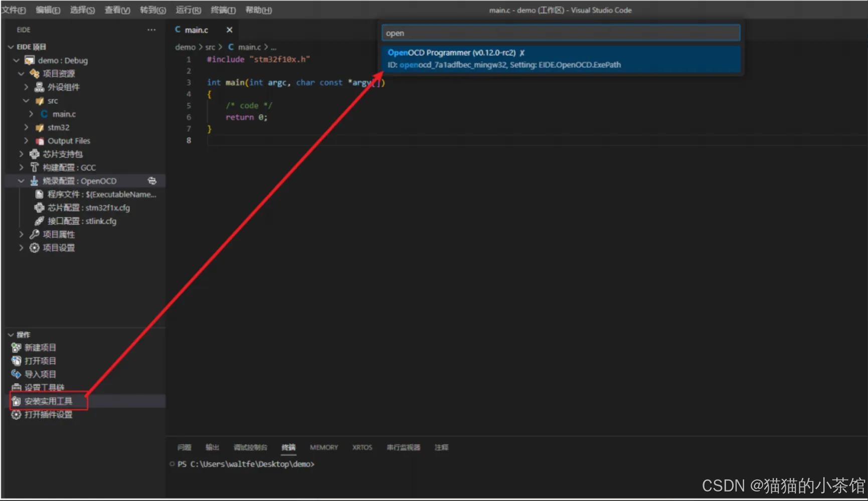This screenshot has height=501, width=868.
Task: Expand the 外设组件 folder
Action: point(26,87)
